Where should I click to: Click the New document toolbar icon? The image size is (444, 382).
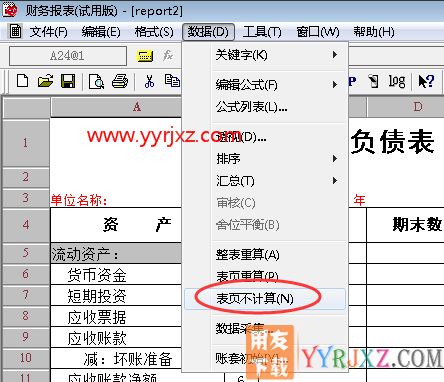(x=22, y=81)
